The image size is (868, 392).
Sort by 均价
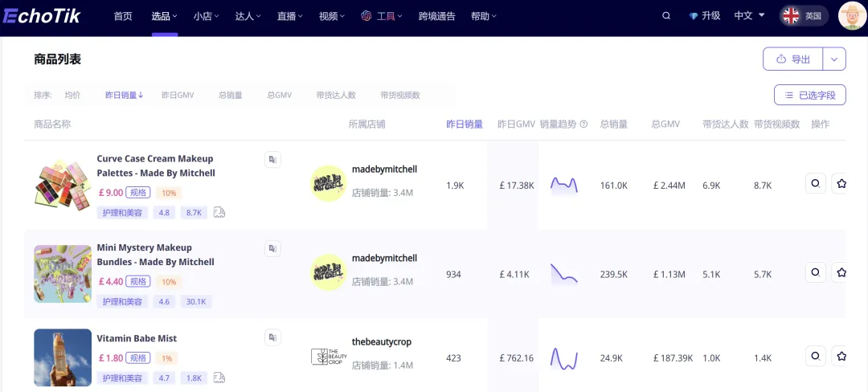click(x=72, y=95)
